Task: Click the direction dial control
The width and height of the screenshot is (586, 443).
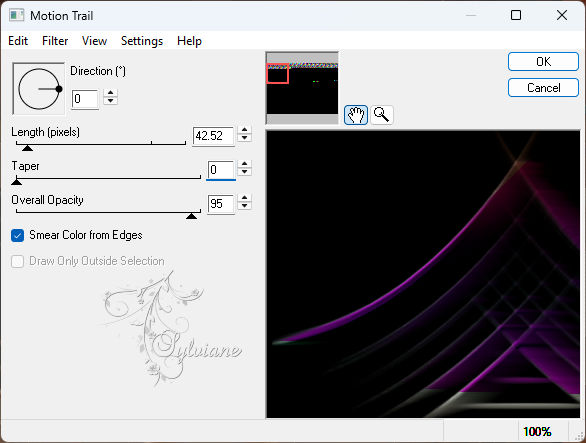Action: point(39,89)
